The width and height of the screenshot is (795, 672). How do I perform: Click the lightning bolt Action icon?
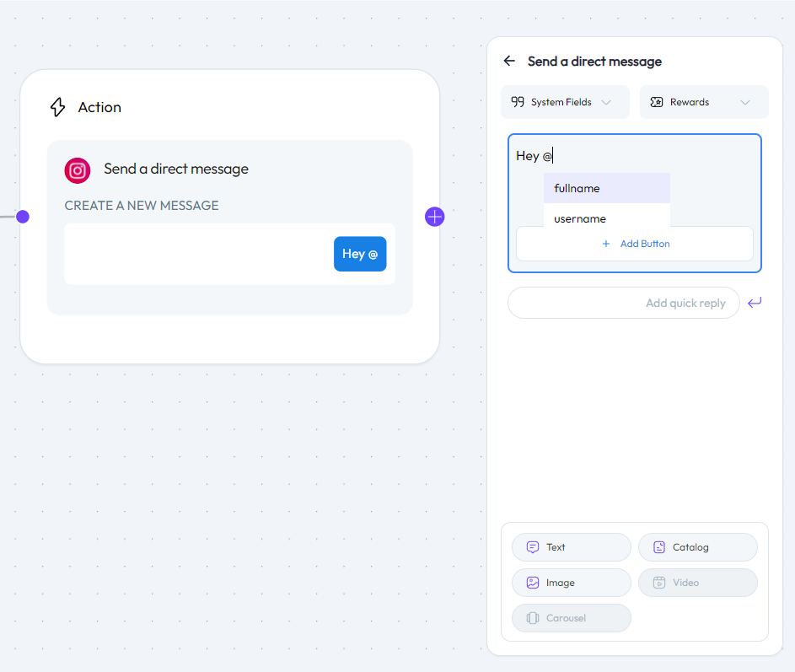tap(57, 107)
